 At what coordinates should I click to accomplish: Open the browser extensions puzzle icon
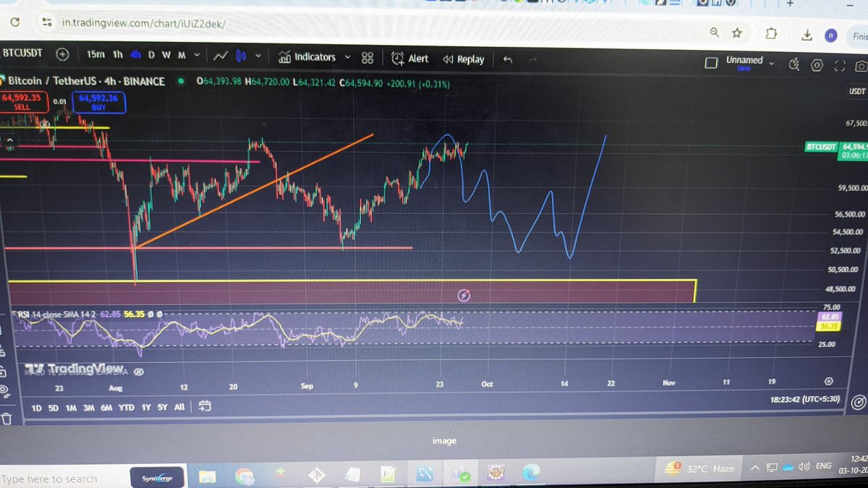pos(770,34)
